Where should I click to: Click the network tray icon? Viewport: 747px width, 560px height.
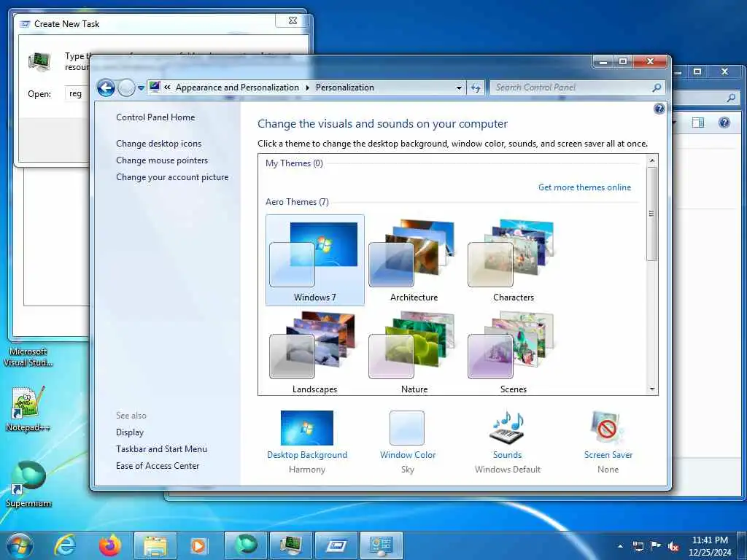pos(638,546)
